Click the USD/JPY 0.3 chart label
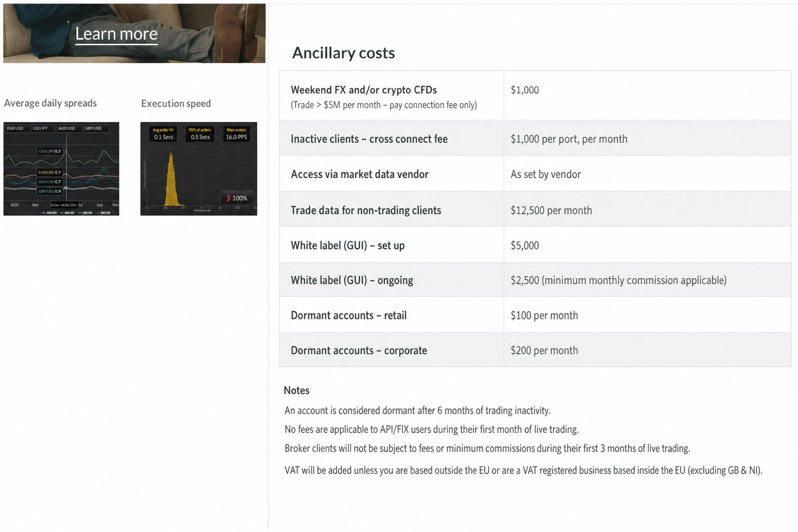Image resolution: width=798 pixels, height=532 pixels. (50, 151)
